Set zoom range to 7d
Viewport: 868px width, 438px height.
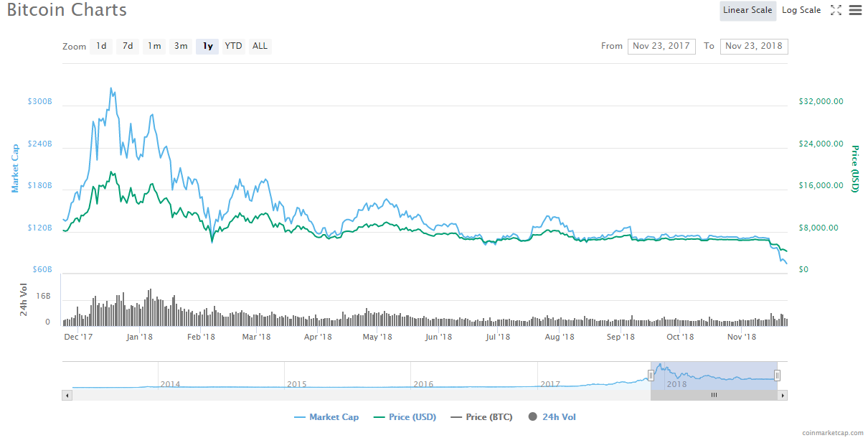click(128, 46)
